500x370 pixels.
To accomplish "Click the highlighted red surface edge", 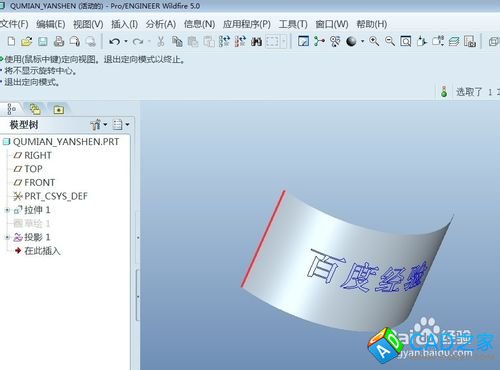I will (263, 239).
